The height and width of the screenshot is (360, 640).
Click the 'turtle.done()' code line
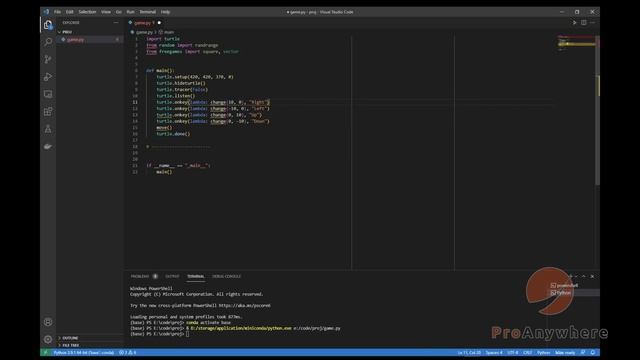point(173,134)
